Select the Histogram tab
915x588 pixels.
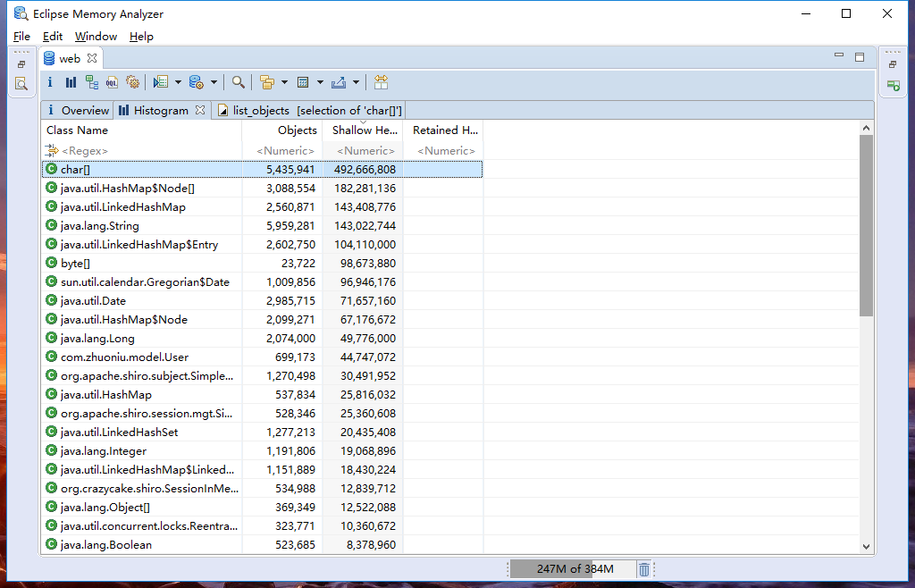[x=154, y=110]
